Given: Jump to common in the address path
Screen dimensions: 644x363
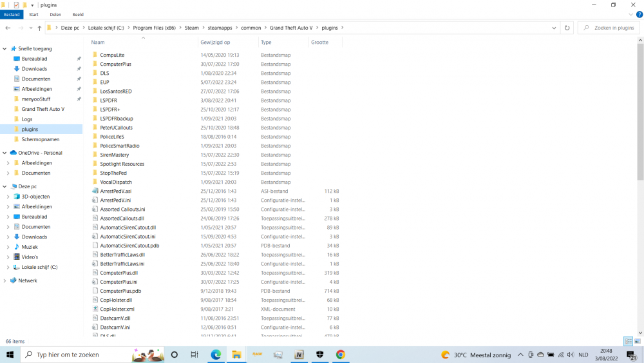Looking at the screenshot, I should (251, 28).
